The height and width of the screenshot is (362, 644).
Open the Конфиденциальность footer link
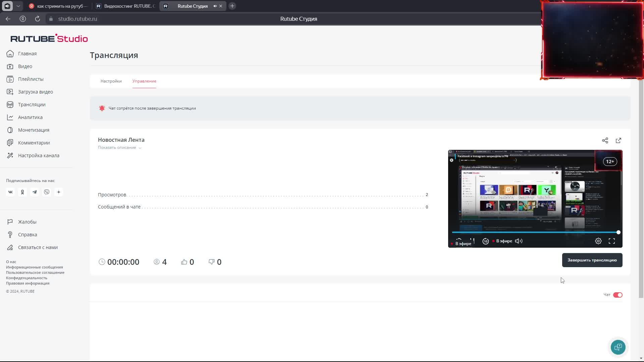(x=26, y=278)
